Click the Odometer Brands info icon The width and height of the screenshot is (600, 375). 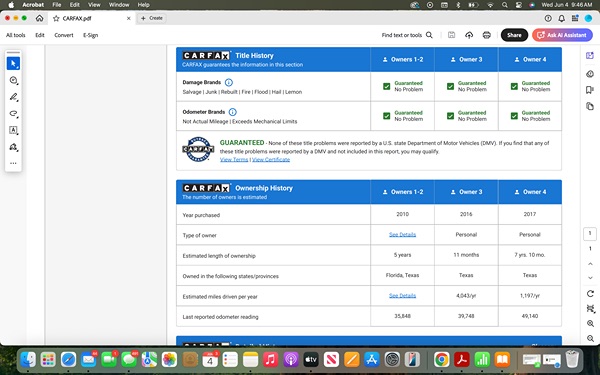pyautogui.click(x=232, y=112)
